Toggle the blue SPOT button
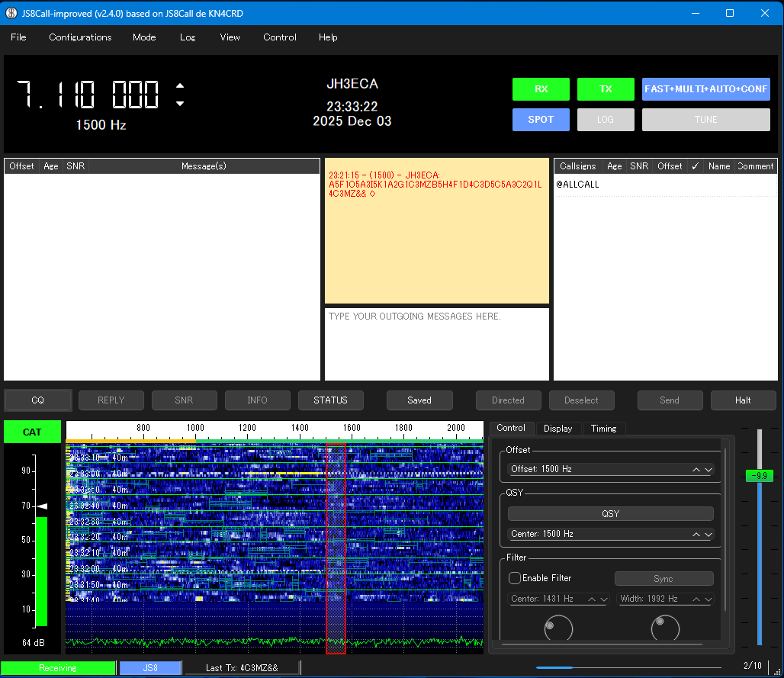 (541, 120)
